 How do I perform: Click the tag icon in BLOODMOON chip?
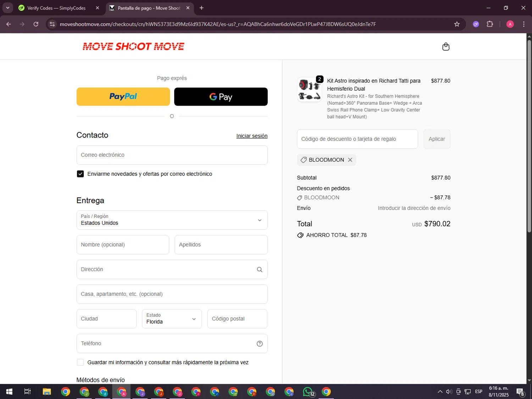pyautogui.click(x=304, y=160)
